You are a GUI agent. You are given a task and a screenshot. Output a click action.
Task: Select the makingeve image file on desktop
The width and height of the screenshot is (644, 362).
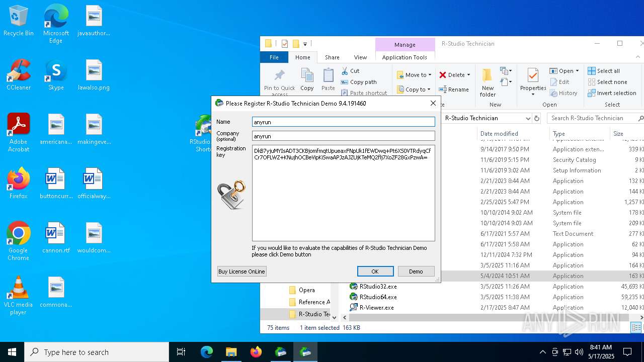coord(94,130)
